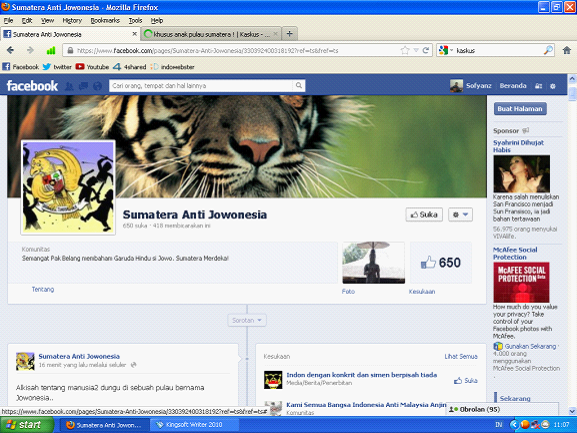Click the page profile picture
This screenshot has height=433, width=577.
pos(68,187)
